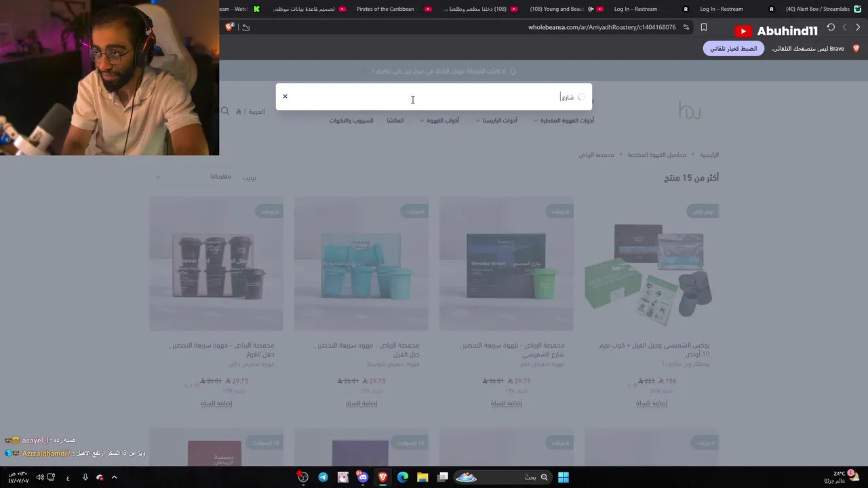Add جبل الفيل coffee to cart
Image resolution: width=868 pixels, height=488 pixels.
(x=361, y=403)
